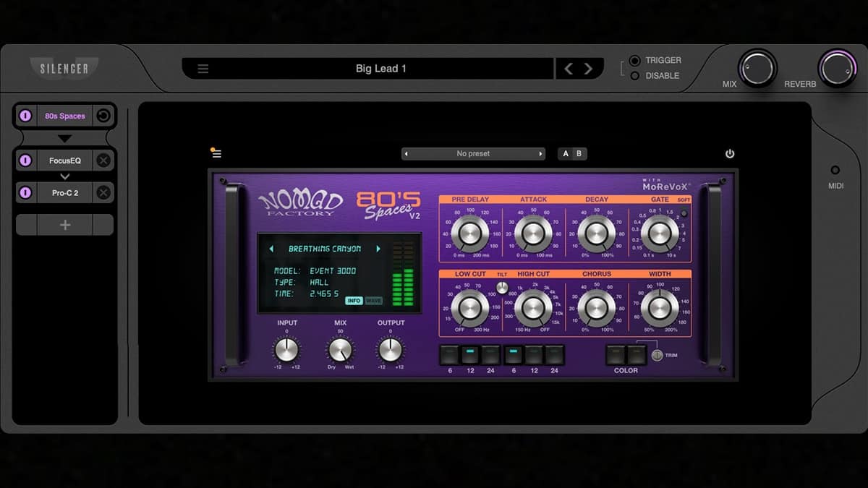Click the reload icon on 80s Spaces slot
Image resolution: width=868 pixels, height=488 pixels.
pos(103,116)
